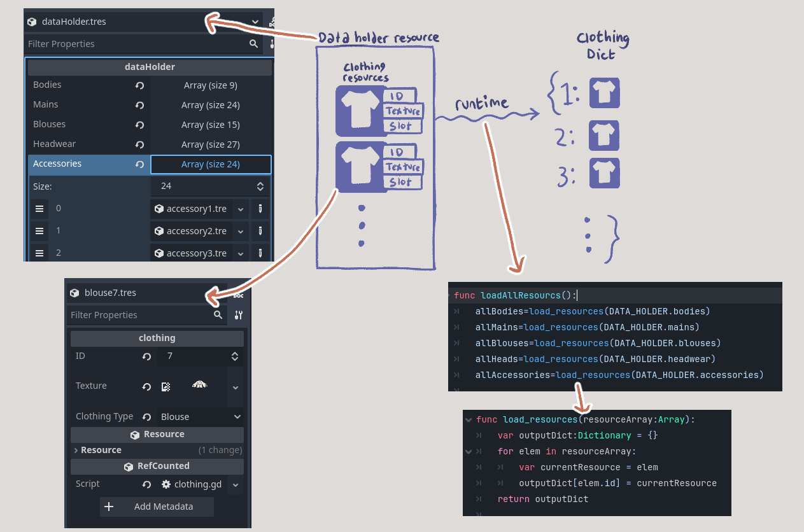Click the magnifier icon in dataHolder Filter Properties

[x=253, y=43]
